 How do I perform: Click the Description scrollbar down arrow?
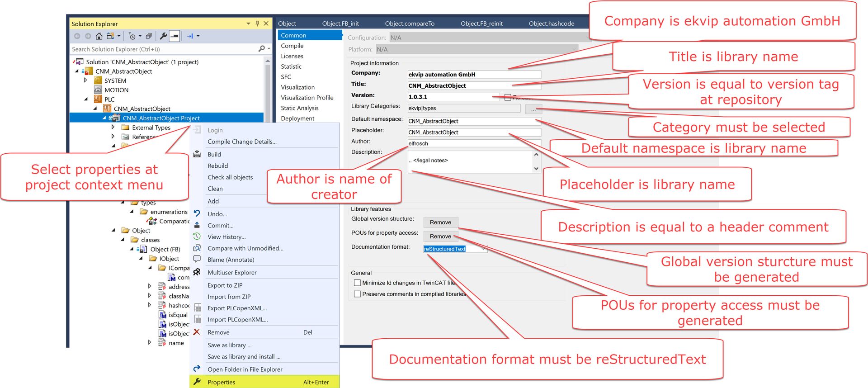pos(536,169)
